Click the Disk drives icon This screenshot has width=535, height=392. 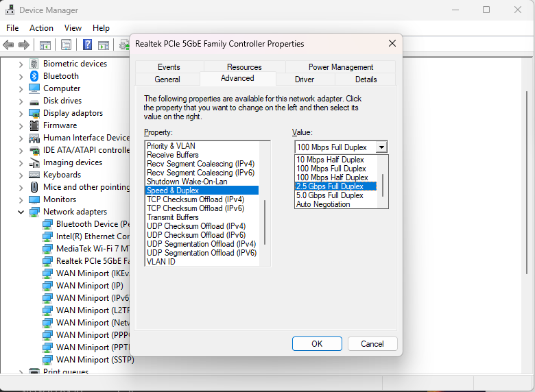34,102
